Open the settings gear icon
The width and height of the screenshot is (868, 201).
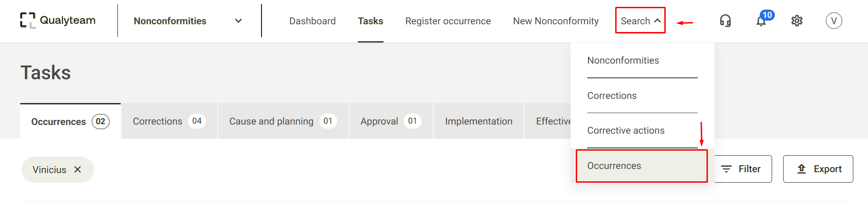(x=797, y=21)
